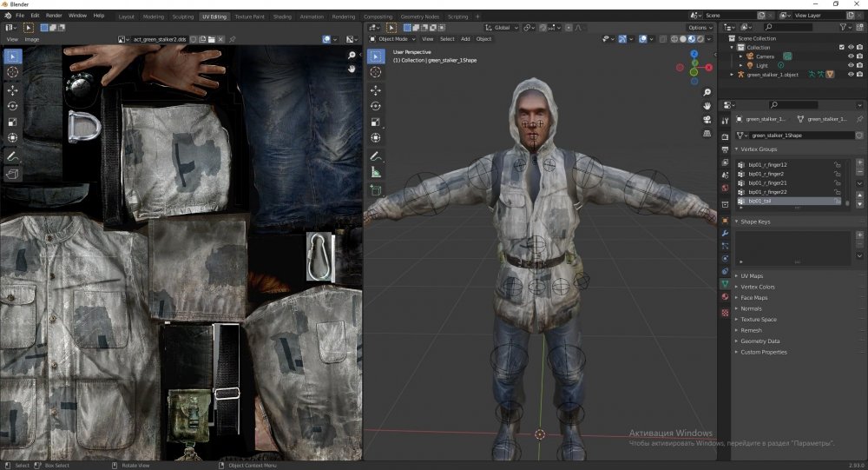Screen dimensions: 868x470
Task: Expand the Geometry Data section
Action: (x=759, y=341)
